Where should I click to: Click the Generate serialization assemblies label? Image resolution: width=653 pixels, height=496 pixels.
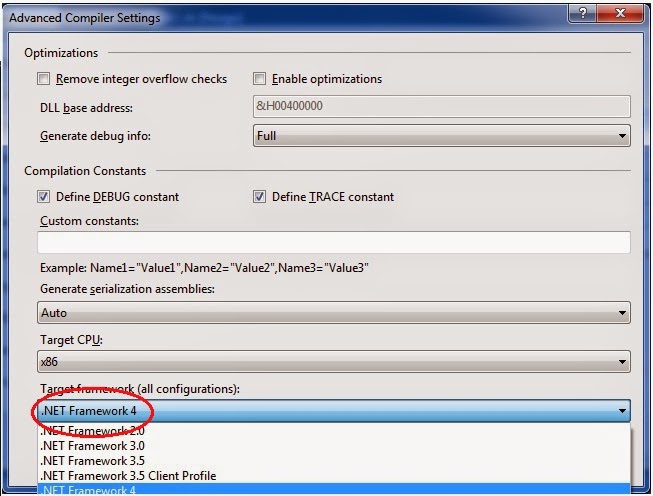pyautogui.click(x=127, y=289)
